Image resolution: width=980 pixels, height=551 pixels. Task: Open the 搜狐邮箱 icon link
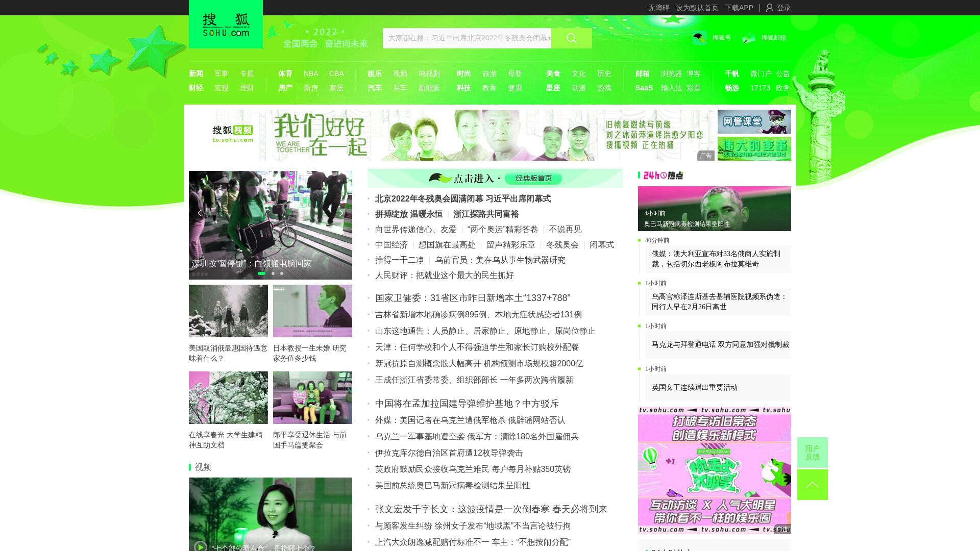click(749, 38)
